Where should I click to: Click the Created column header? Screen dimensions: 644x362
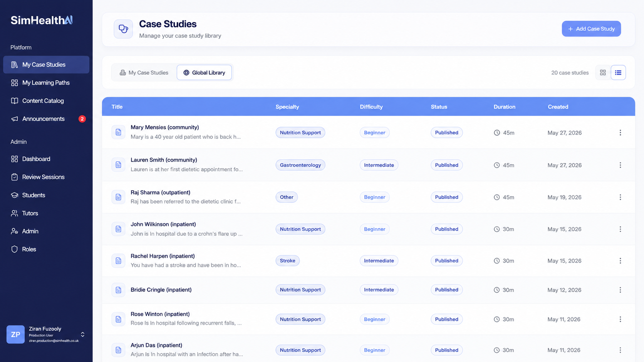tap(558, 107)
